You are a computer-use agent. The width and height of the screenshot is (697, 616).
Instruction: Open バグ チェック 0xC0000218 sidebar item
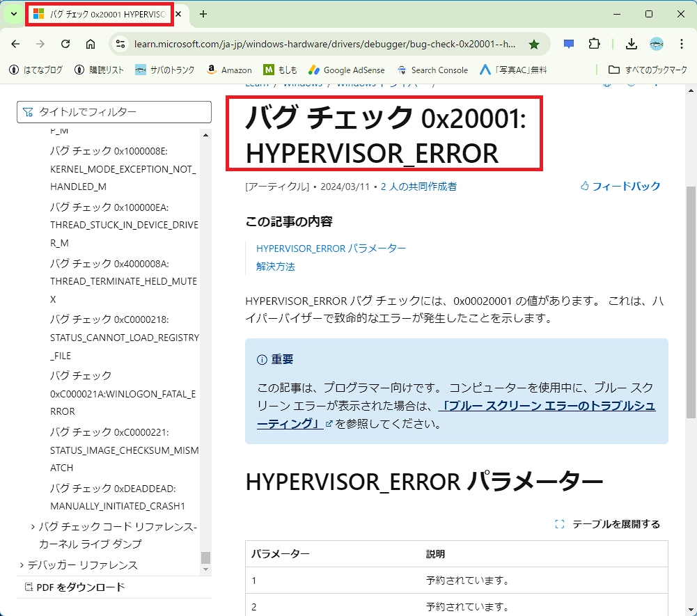(x=125, y=338)
